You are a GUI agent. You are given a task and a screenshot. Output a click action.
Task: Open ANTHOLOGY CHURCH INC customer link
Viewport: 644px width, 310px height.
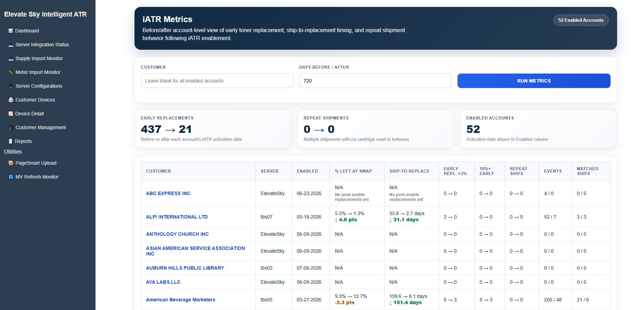177,234
